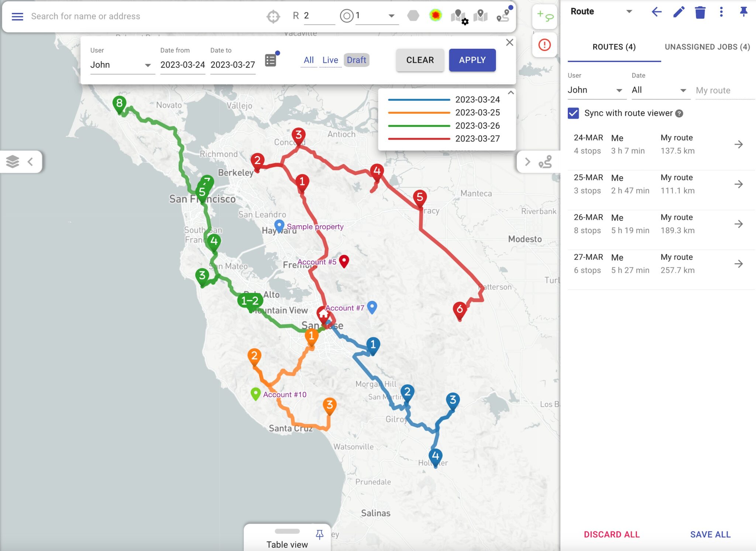Select the locate-position crosshair tool
The image size is (756, 551).
pyautogui.click(x=273, y=16)
